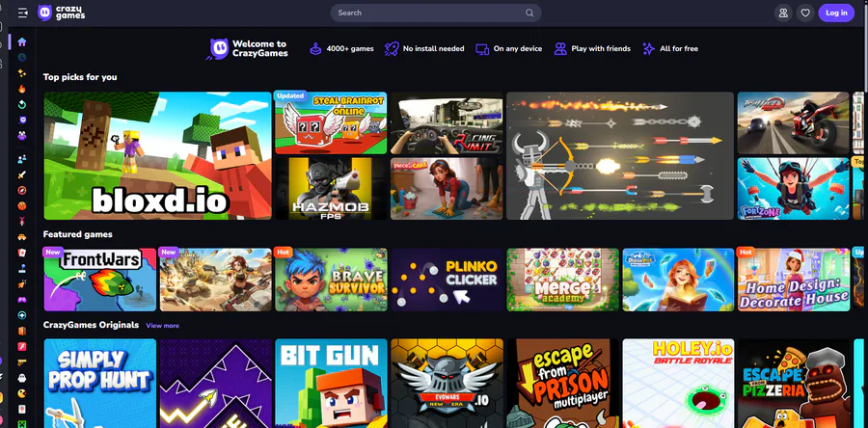
Task: Open the motorcycle traffic rider tile
Action: click(x=794, y=122)
